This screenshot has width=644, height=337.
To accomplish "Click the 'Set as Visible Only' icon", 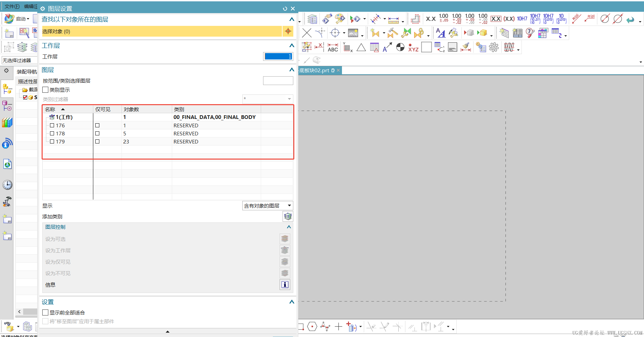I will [x=285, y=262].
